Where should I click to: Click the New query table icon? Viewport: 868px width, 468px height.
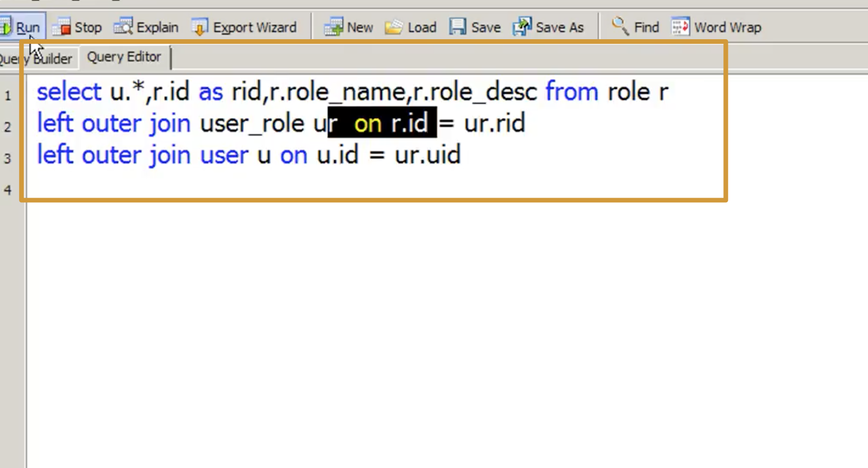click(334, 27)
